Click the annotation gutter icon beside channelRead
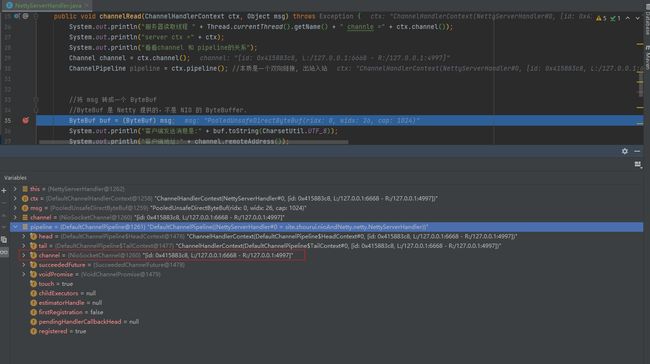 click(26, 16)
